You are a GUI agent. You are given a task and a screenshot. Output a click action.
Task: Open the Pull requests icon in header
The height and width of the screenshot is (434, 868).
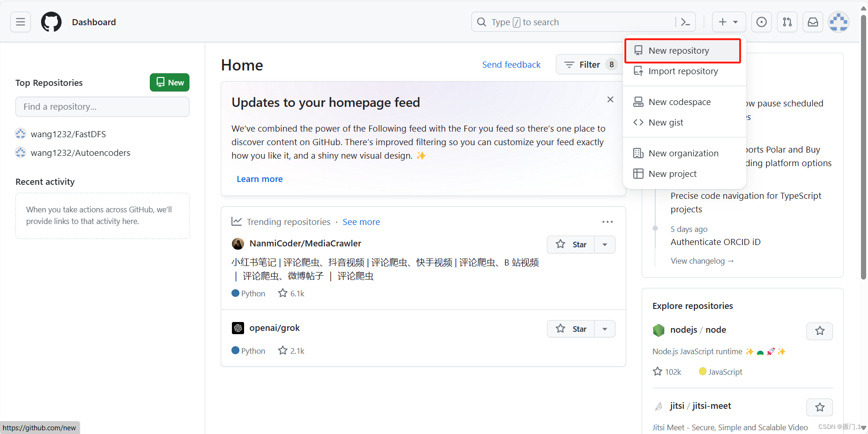pyautogui.click(x=787, y=22)
